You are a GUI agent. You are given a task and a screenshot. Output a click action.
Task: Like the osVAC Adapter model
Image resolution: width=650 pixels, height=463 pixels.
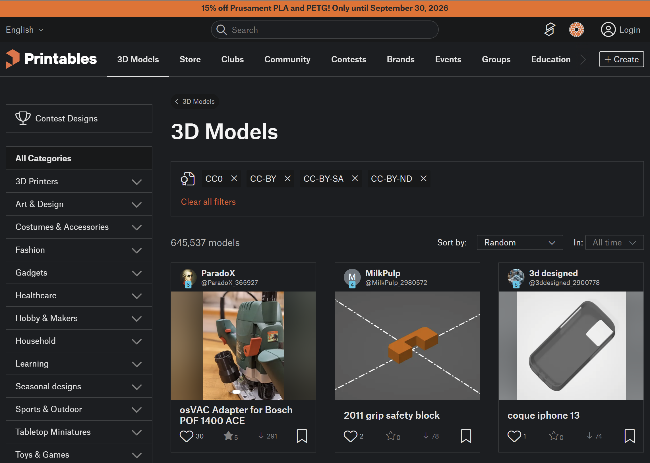[186, 436]
